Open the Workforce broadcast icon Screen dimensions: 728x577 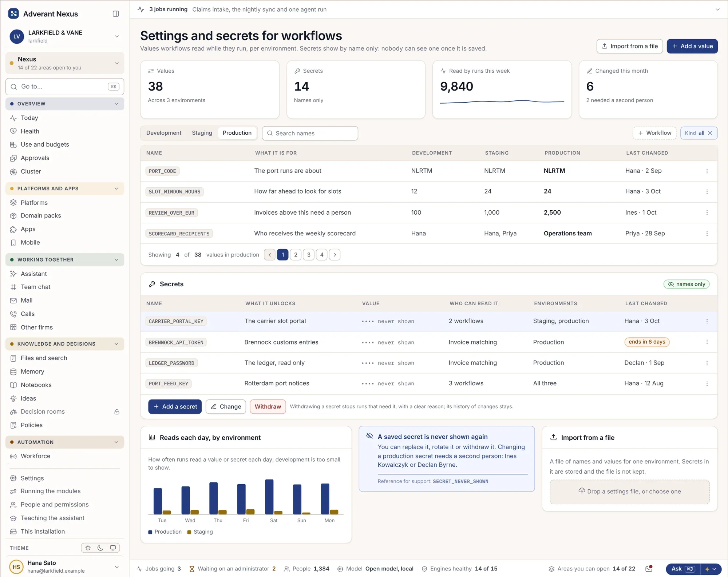pyautogui.click(x=13, y=456)
